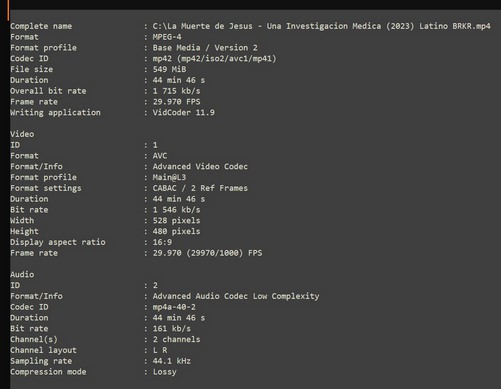This screenshot has height=389, width=501.
Task: Click the "Channel(s)" label
Action: pos(34,339)
